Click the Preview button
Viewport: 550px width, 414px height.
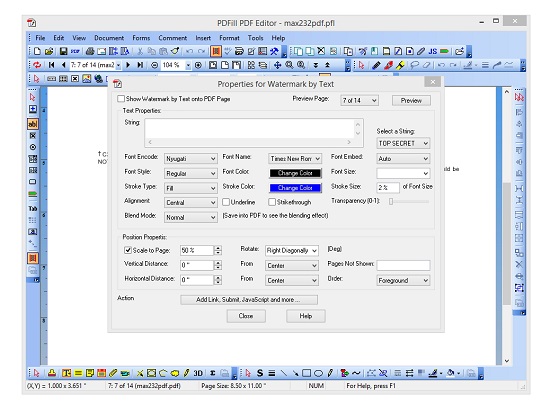(411, 101)
